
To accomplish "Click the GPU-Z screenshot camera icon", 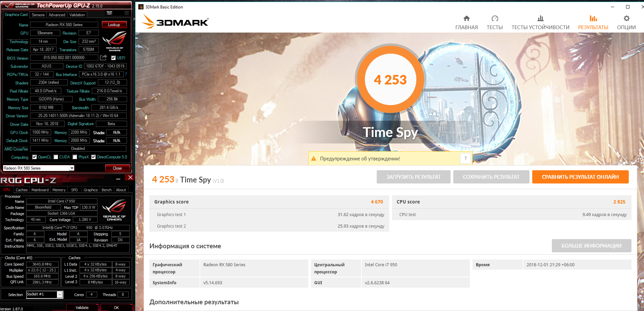I will pyautogui.click(x=109, y=13).
